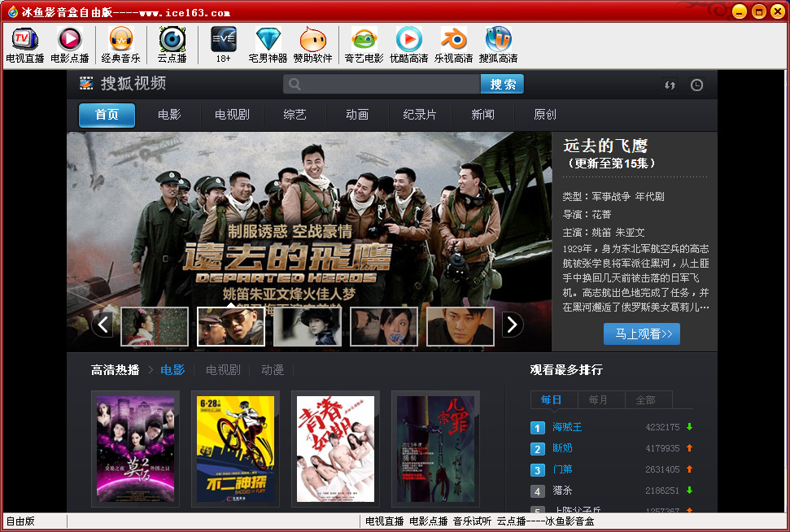Open 海贼王 in ranking list

pyautogui.click(x=567, y=427)
